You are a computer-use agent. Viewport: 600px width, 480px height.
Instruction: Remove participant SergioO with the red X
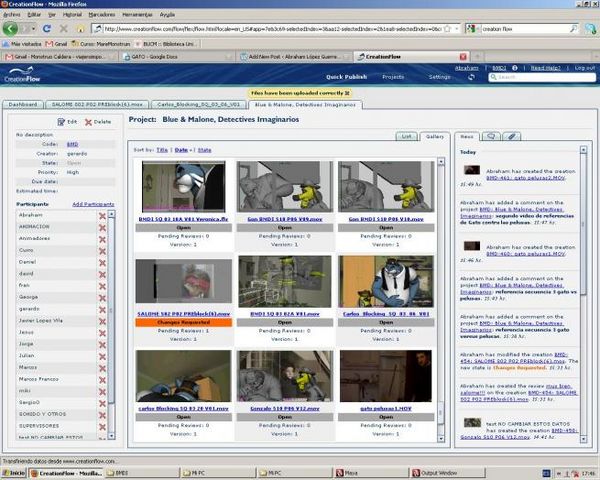[102, 403]
